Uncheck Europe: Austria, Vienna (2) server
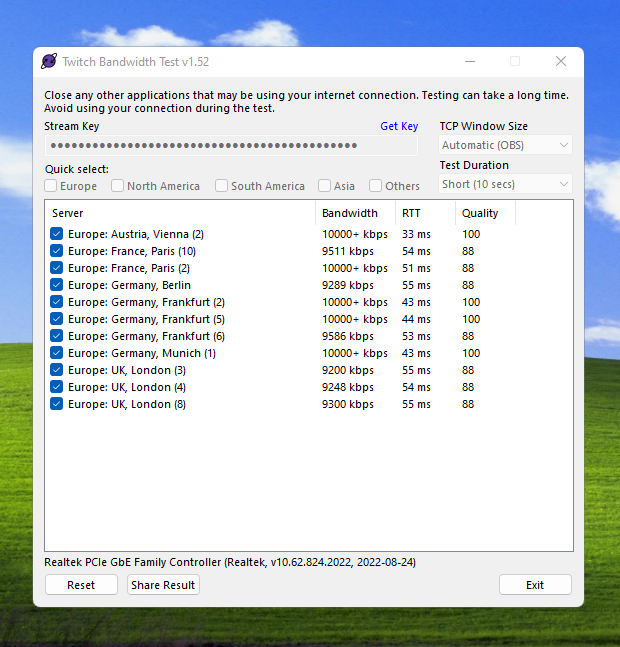Viewport: 620px width, 647px height. click(57, 234)
